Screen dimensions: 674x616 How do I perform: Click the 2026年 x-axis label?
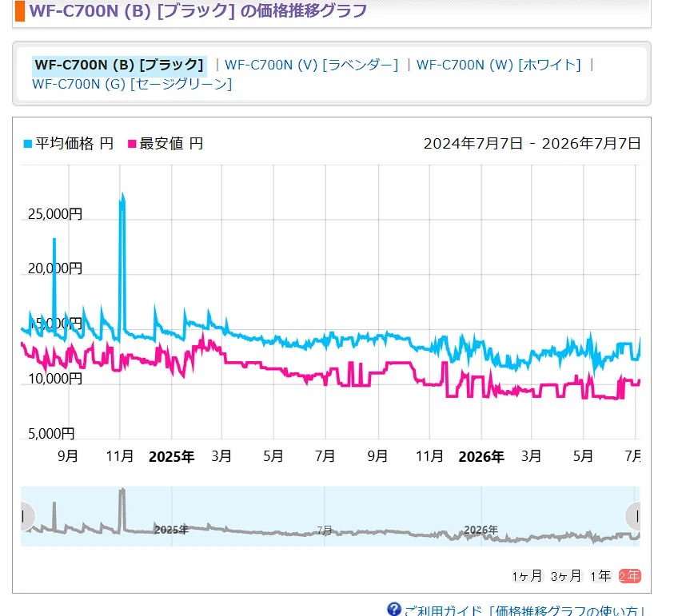[481, 456]
